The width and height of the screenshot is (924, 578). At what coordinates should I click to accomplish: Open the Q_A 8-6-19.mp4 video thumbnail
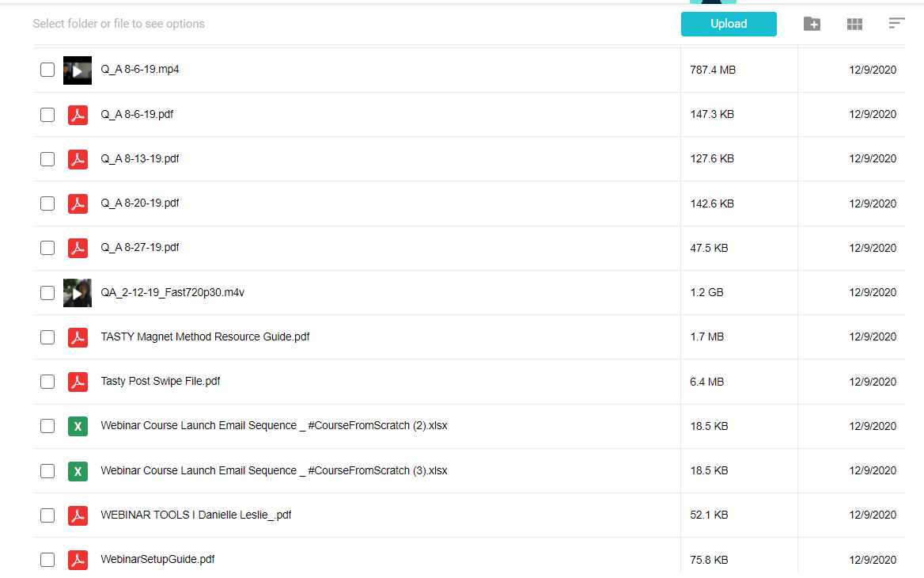[x=78, y=70]
